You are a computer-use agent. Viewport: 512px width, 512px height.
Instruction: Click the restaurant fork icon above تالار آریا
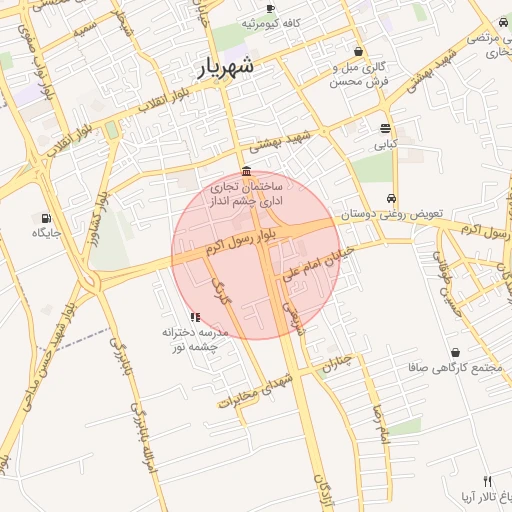tap(488, 482)
